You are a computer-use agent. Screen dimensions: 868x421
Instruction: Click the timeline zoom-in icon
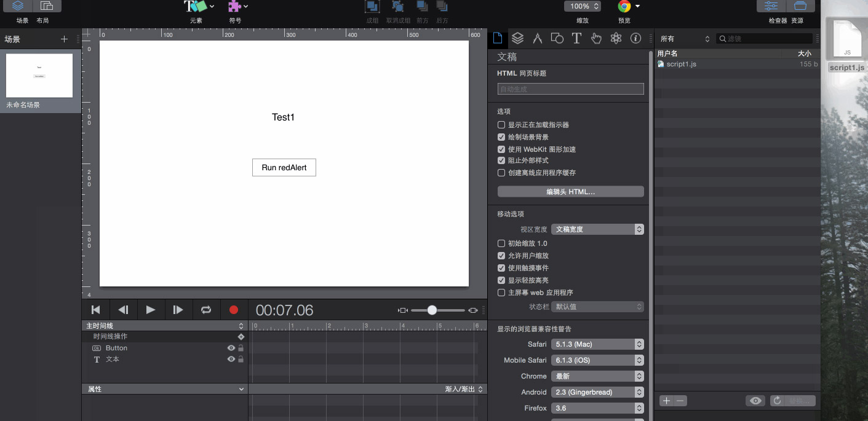coord(473,310)
